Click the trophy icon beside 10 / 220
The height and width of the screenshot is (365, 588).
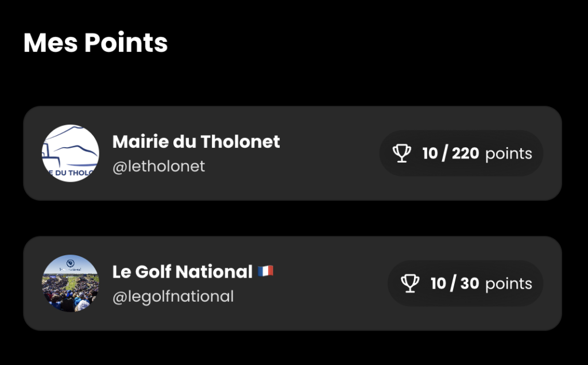(401, 153)
